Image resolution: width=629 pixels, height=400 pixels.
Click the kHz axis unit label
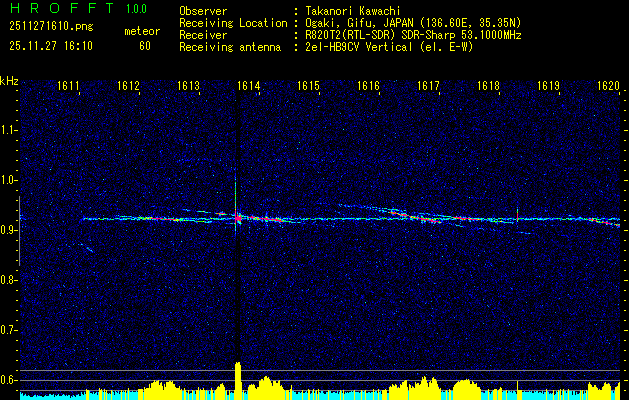[9, 81]
